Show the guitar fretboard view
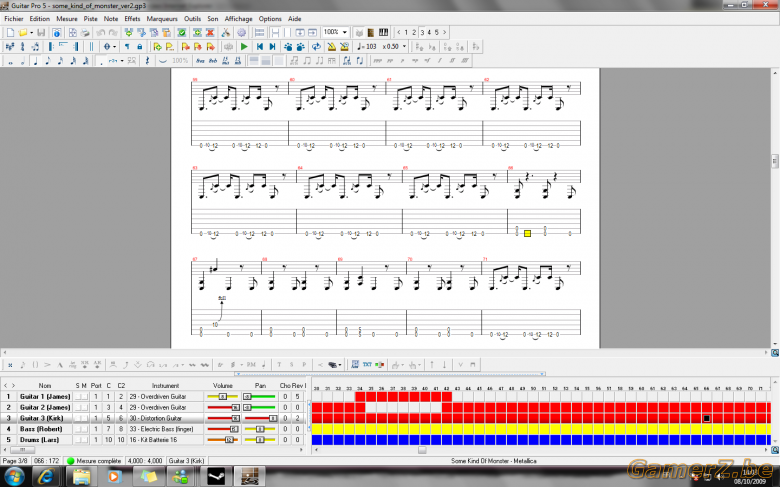780x487 pixels. point(371,32)
